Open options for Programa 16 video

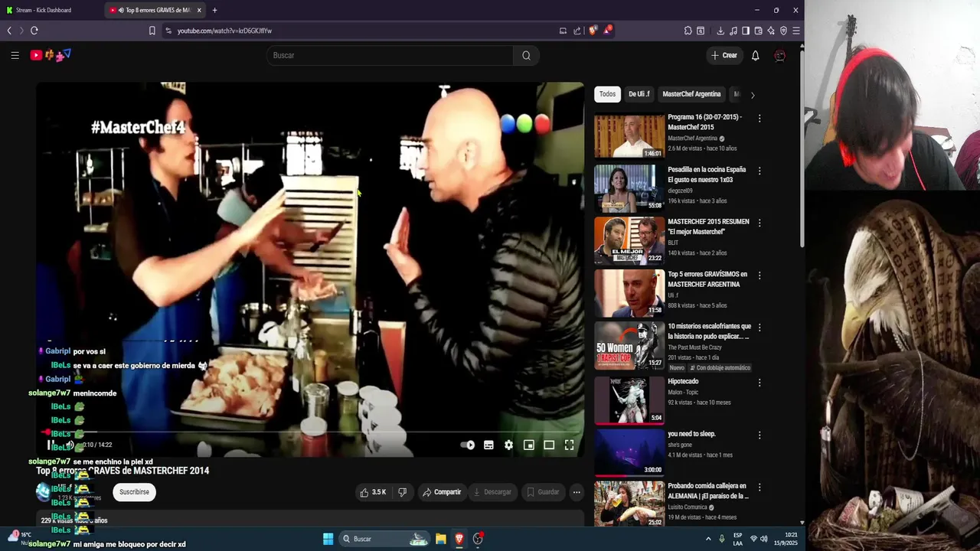(x=759, y=119)
